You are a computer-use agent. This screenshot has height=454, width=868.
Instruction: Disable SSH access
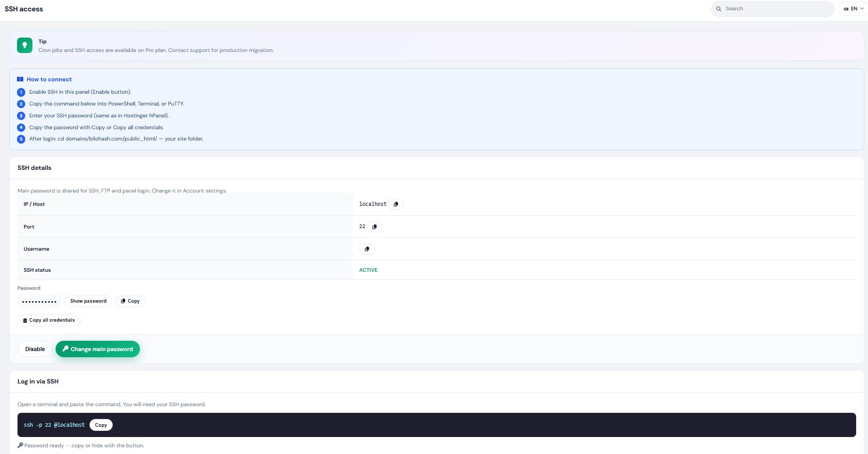coord(35,349)
